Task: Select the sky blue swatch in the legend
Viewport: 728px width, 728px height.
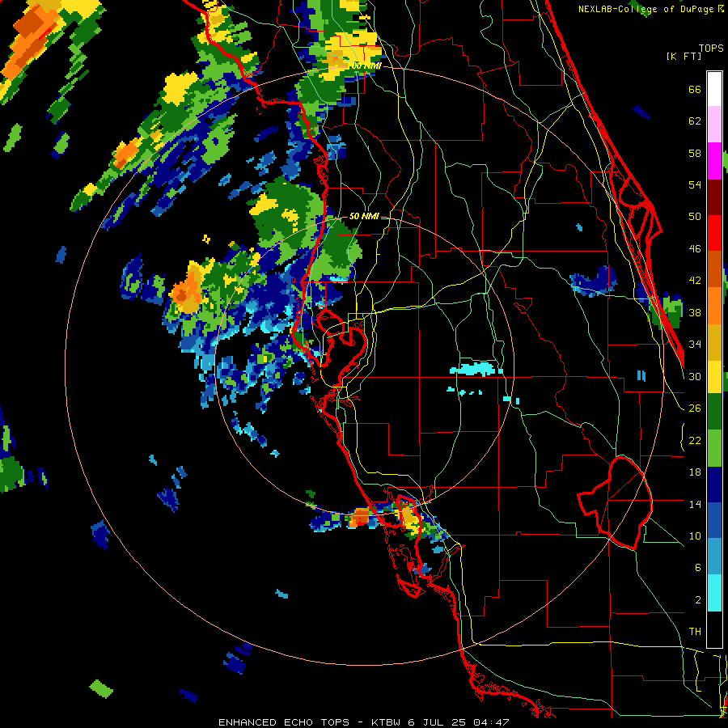Action: [x=714, y=557]
